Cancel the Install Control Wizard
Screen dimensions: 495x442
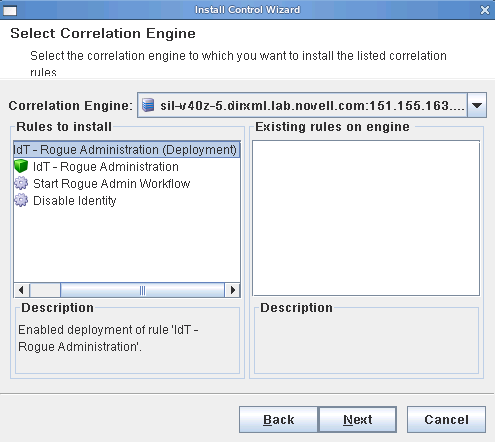pos(446,419)
